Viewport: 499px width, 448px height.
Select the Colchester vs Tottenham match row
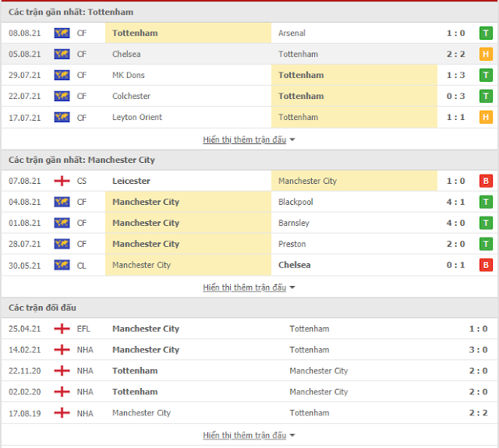point(249,96)
